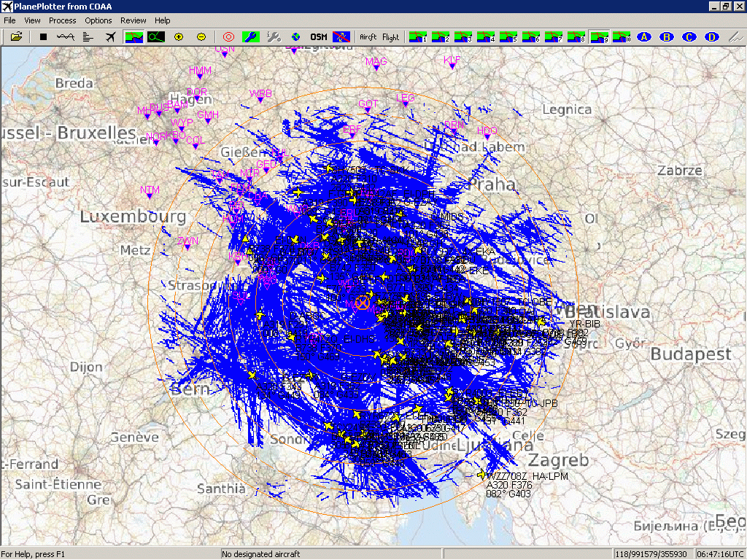Load saved chart preset 6
This screenshot has height=560, width=747.
531,36
